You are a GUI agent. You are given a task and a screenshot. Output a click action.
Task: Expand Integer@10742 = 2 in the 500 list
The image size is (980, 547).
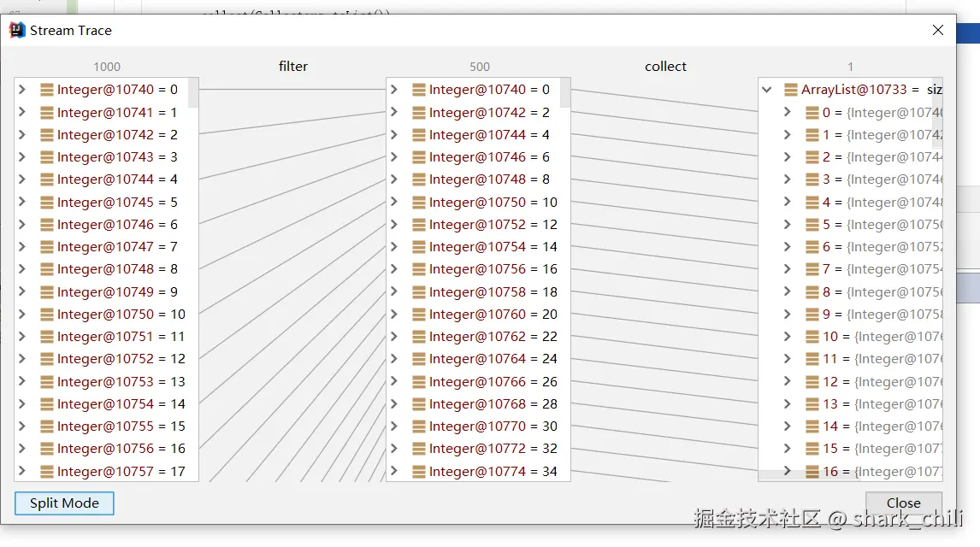(393, 112)
